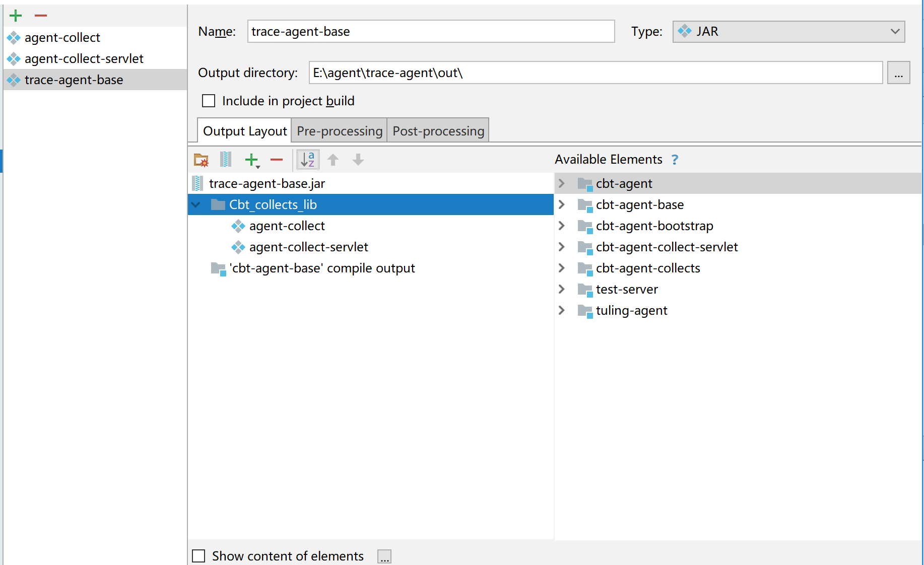Switch to the Pre-processing tab
924x565 pixels.
[x=339, y=131]
